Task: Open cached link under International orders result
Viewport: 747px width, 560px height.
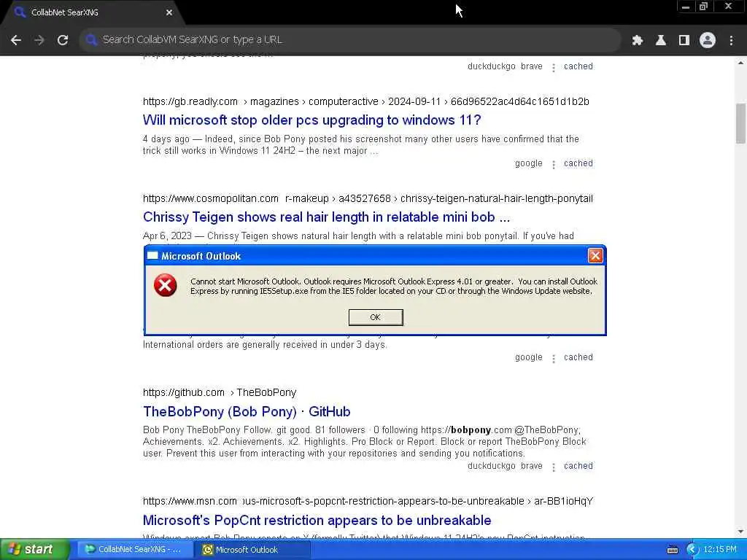Action: (578, 357)
